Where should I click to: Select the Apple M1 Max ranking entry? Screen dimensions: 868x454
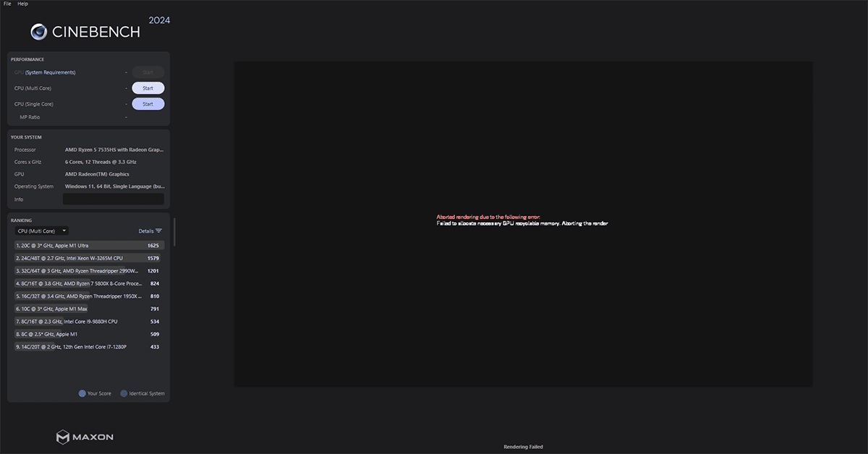click(89, 309)
